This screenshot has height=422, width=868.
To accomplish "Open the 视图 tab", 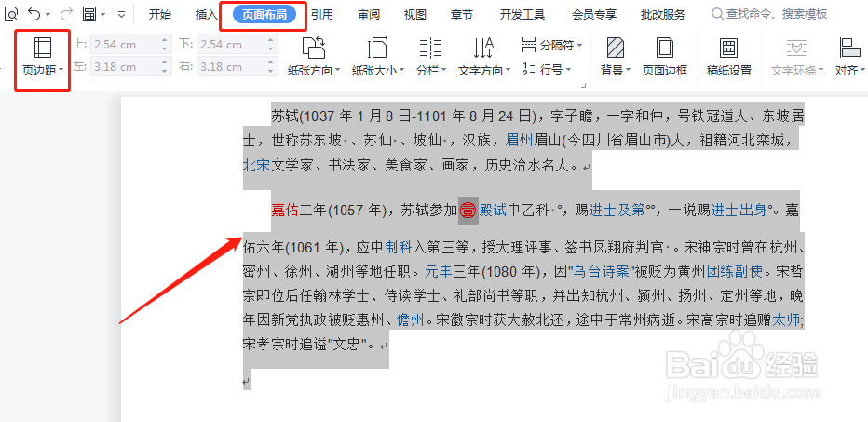I will coord(415,14).
